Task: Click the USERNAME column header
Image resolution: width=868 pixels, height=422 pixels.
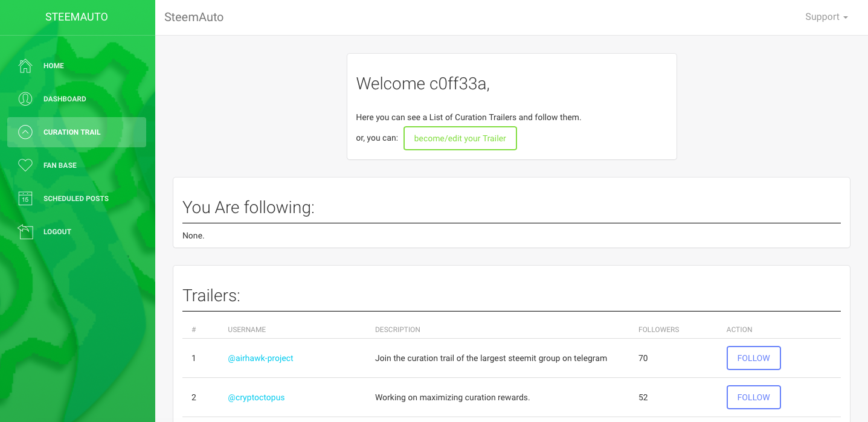Action: coord(247,330)
